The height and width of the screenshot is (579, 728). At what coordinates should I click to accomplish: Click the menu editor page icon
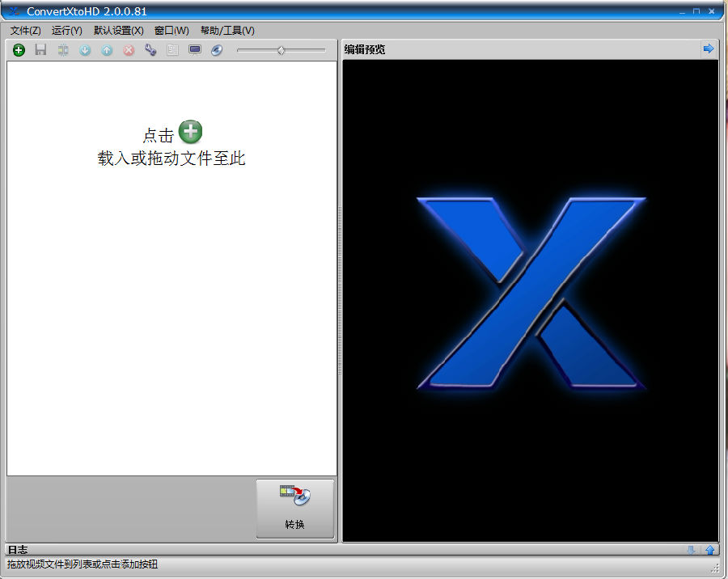click(x=172, y=50)
